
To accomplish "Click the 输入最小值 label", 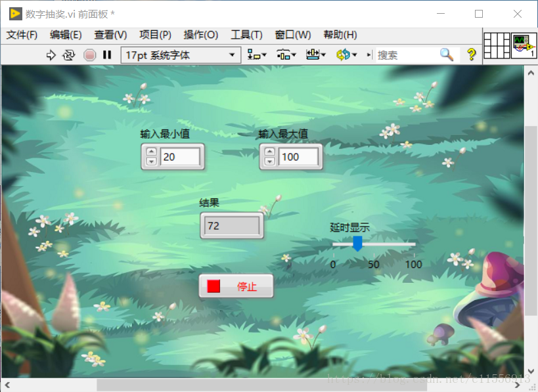I will click(165, 134).
